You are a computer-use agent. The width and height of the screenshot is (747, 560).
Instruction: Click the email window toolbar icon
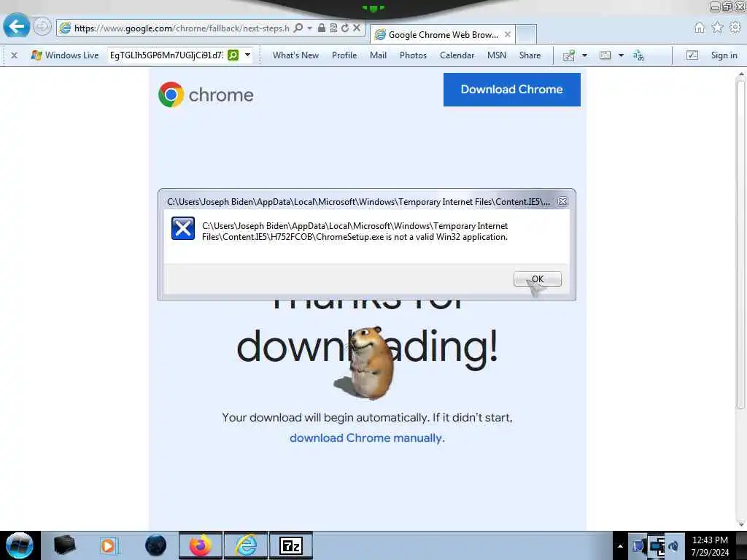[605, 55]
